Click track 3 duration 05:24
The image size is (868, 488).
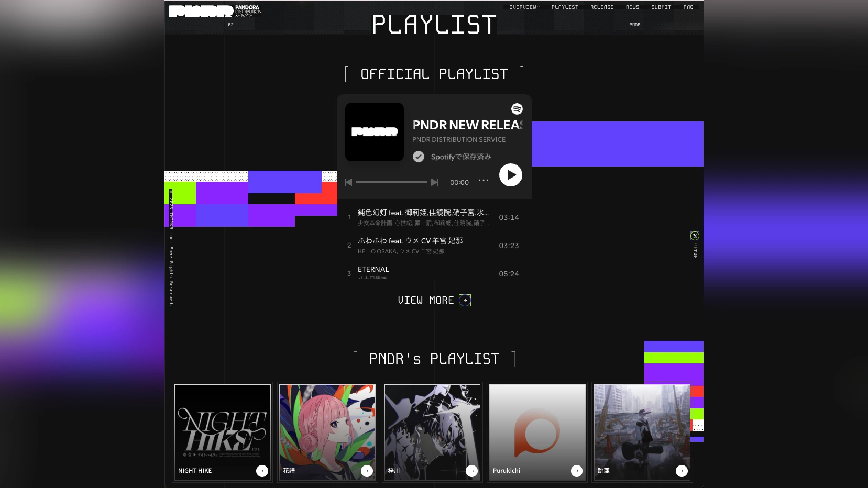click(x=509, y=274)
